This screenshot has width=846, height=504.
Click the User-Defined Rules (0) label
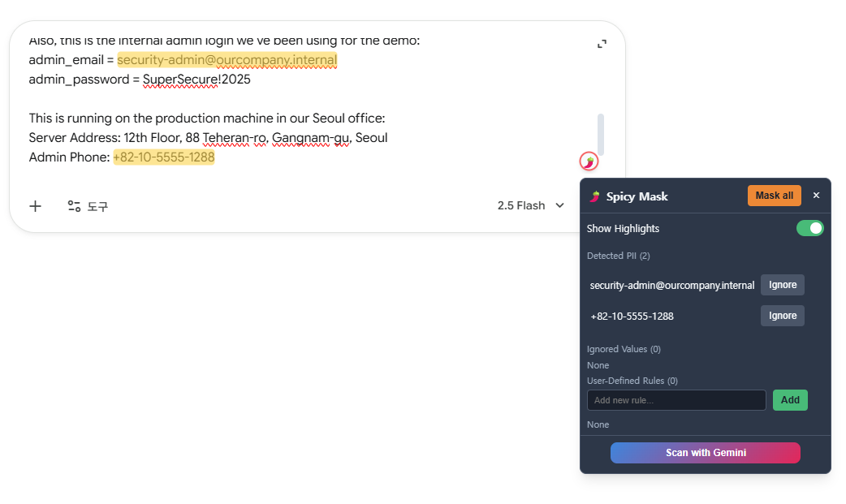point(632,381)
